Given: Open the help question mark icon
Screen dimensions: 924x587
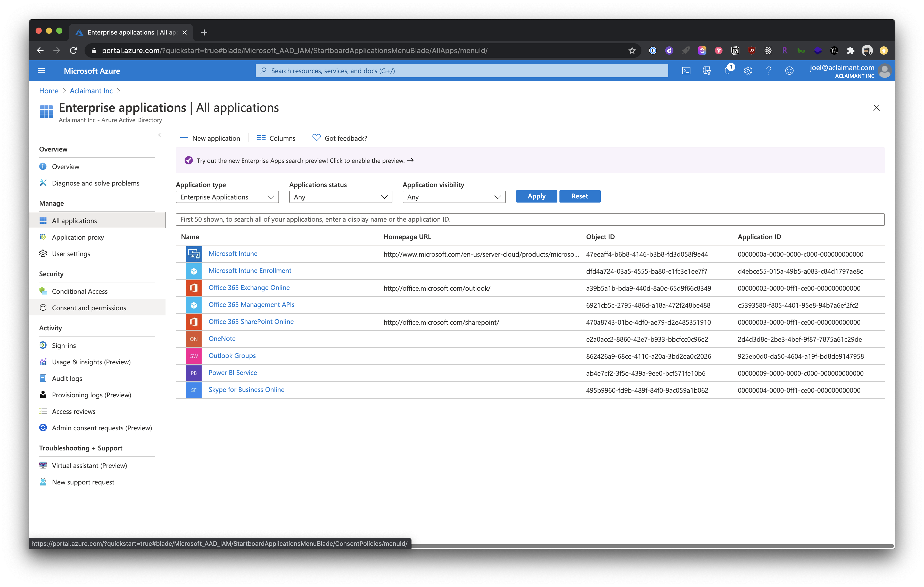Looking at the screenshot, I should [x=769, y=71].
